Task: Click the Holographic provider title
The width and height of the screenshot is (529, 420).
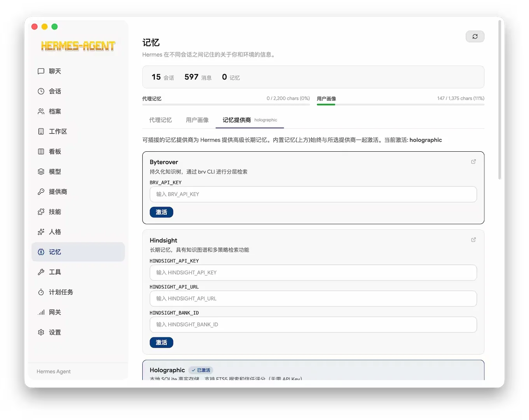Action: click(167, 370)
